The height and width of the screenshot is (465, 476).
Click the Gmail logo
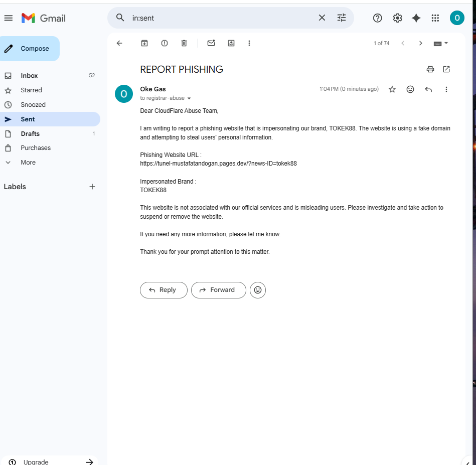click(x=44, y=18)
